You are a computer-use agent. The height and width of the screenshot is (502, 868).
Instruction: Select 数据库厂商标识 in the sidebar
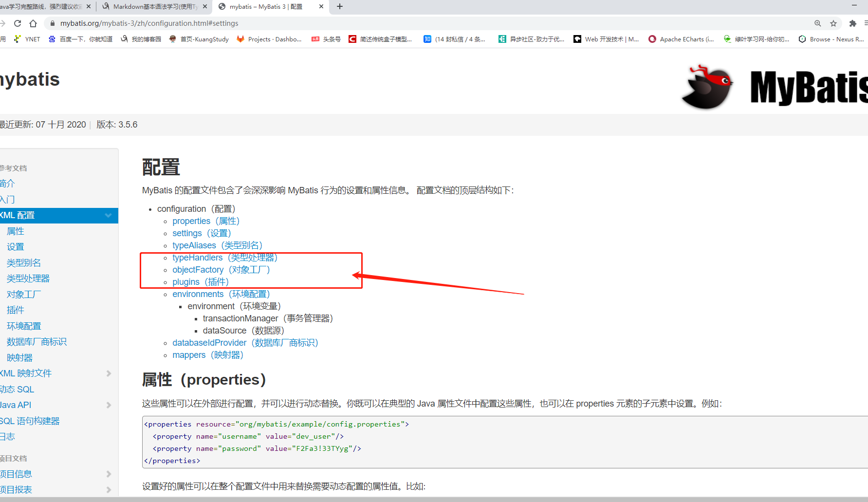coord(37,342)
